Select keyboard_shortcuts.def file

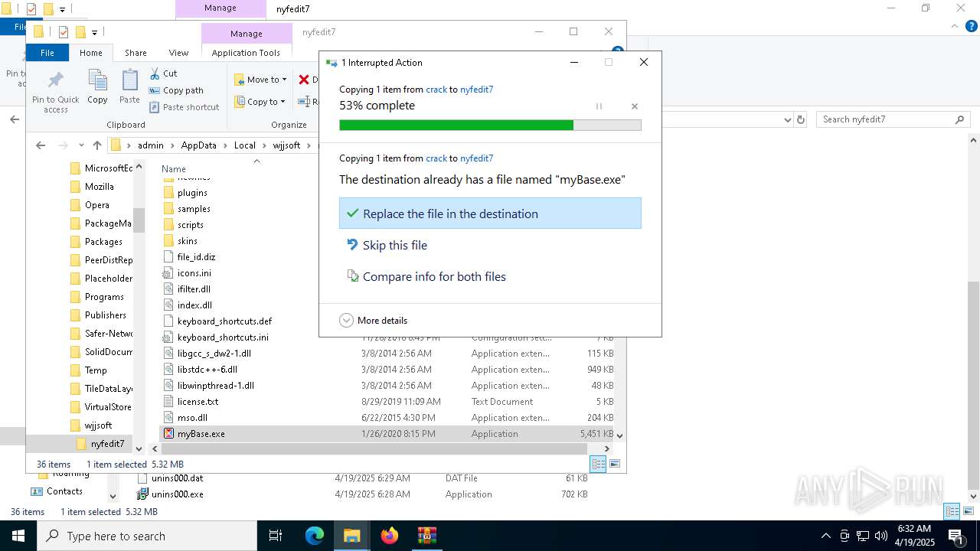pyautogui.click(x=224, y=321)
